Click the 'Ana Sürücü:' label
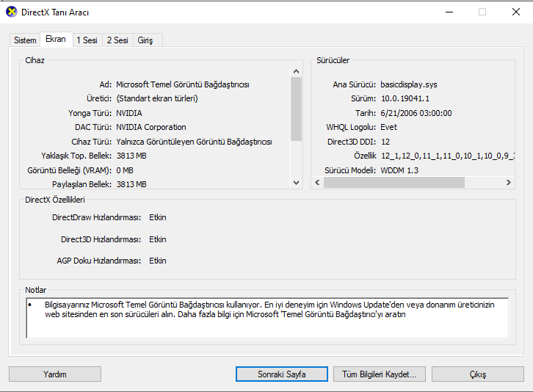 tap(355, 84)
